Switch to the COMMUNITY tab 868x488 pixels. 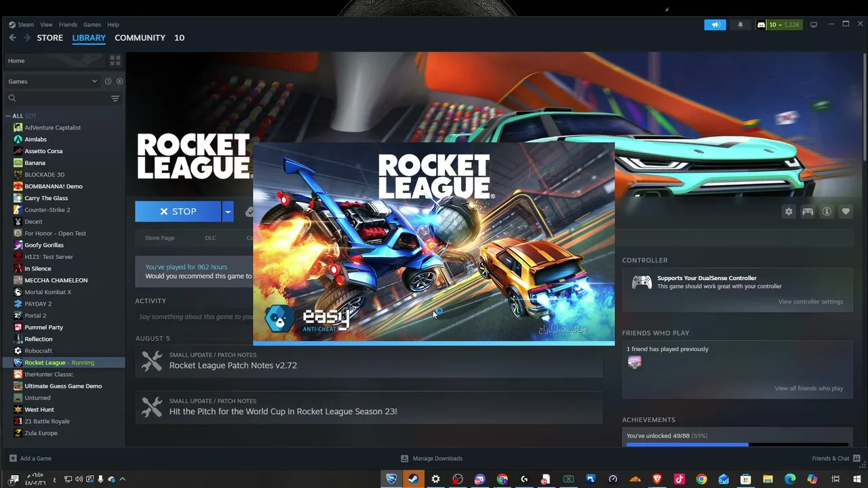140,38
